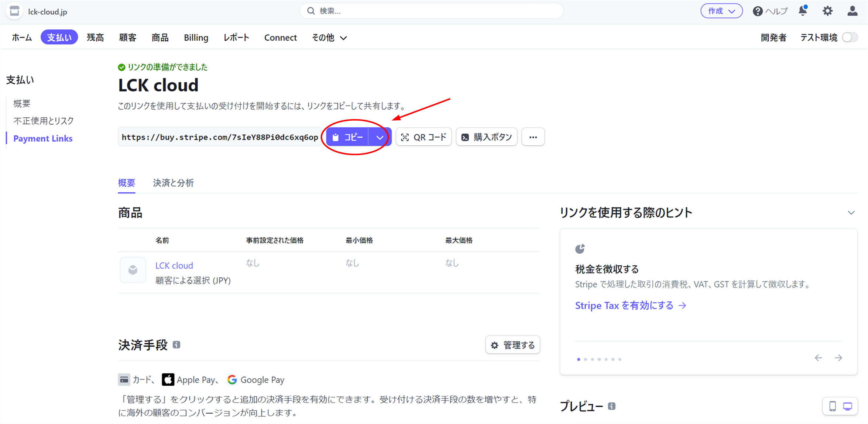868x424 pixels.
Task: Open settings gear icon in header
Action: tap(827, 11)
